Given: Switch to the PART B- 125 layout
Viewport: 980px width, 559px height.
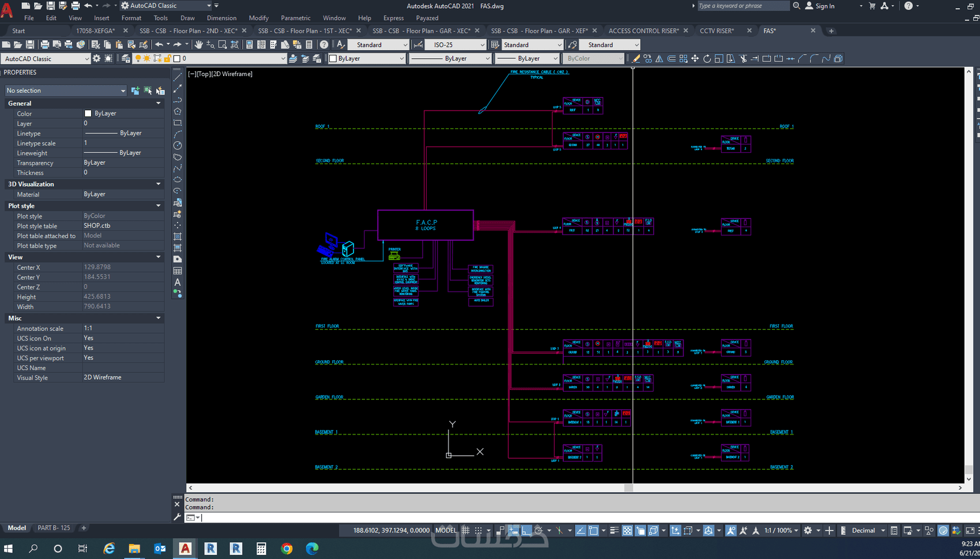Looking at the screenshot, I should click(x=54, y=528).
